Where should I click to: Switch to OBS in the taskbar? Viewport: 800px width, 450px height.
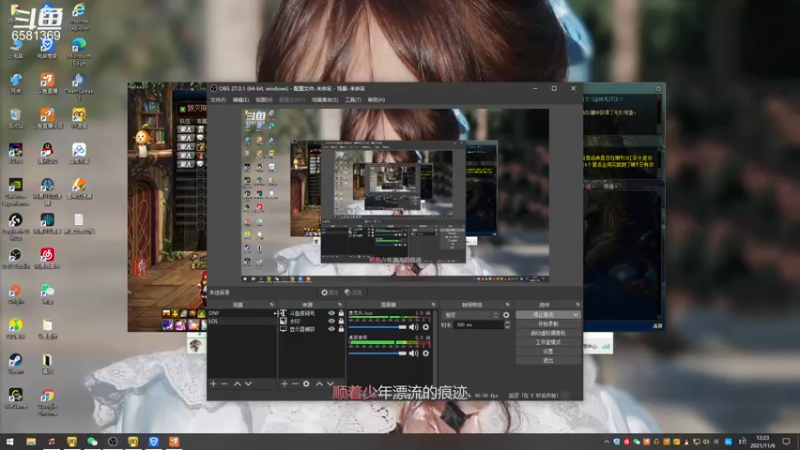coord(113,441)
